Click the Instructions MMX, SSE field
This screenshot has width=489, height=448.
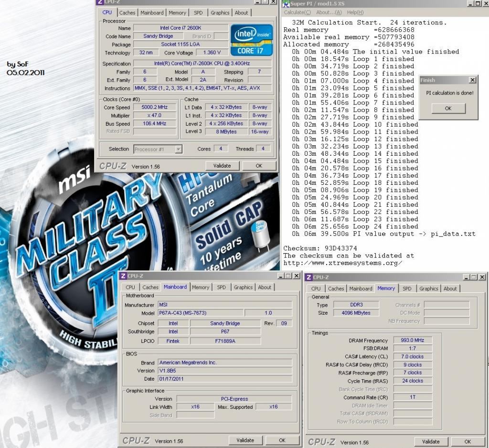click(202, 88)
